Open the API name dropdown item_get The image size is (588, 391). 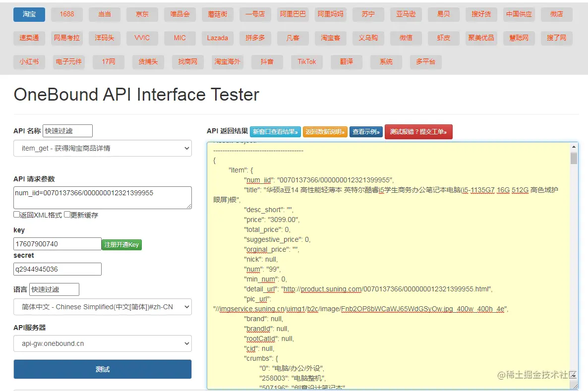pos(103,148)
